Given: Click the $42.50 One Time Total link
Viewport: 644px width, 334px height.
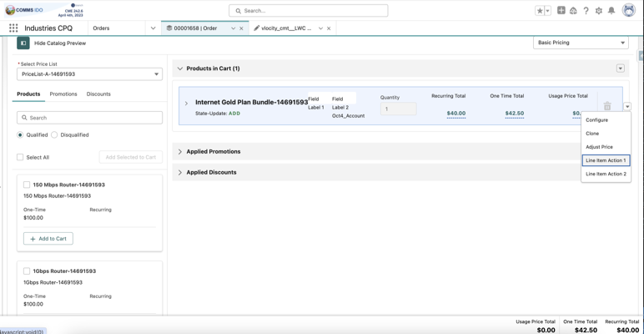Looking at the screenshot, I should (x=515, y=113).
